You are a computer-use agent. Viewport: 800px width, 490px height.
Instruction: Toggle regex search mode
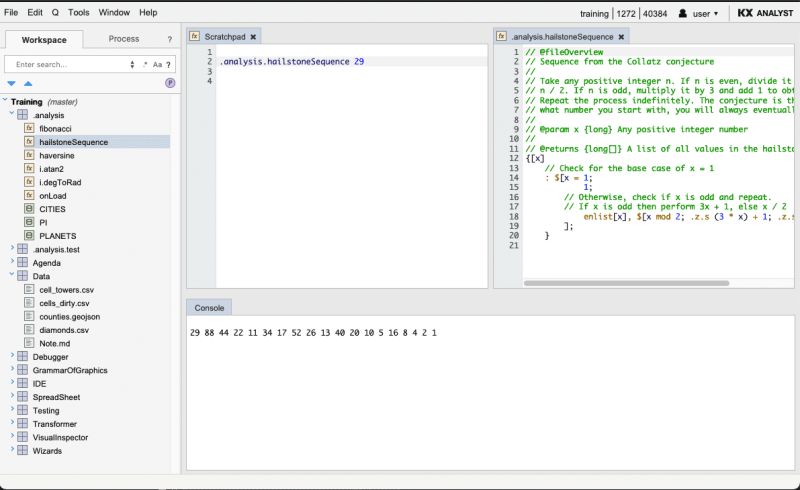point(145,65)
